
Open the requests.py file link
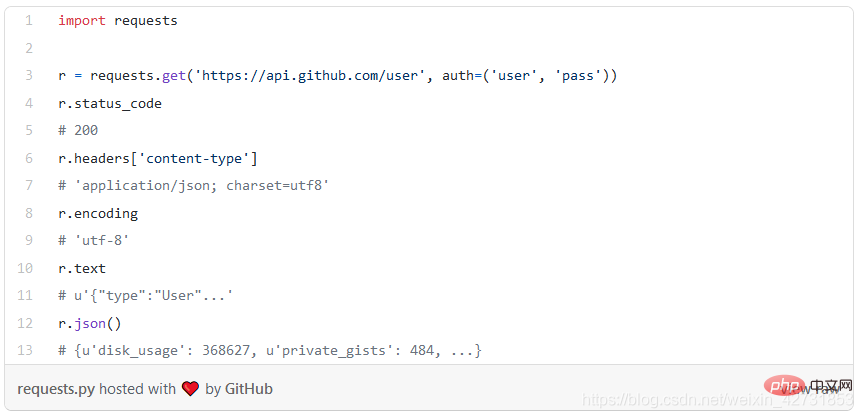[x=56, y=389]
